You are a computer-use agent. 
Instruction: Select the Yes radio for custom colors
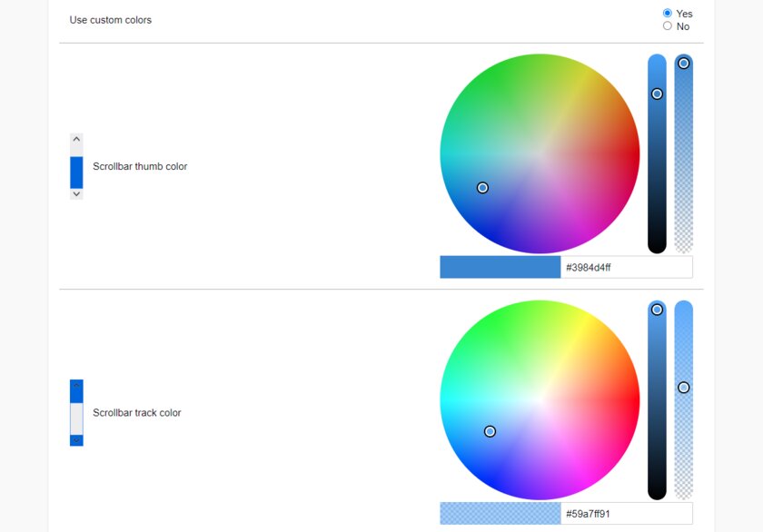(x=667, y=13)
